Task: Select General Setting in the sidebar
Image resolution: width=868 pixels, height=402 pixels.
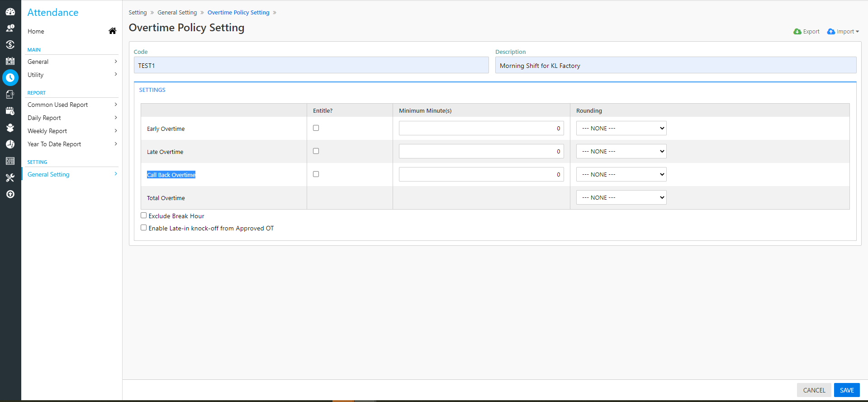Action: tap(71, 174)
